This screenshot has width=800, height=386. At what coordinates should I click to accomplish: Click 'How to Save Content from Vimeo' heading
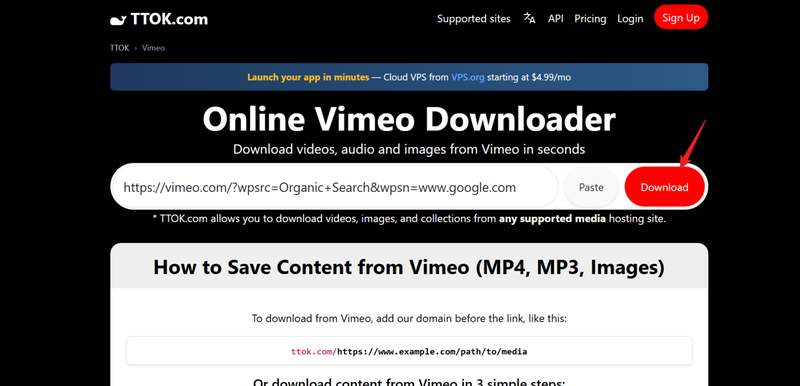coord(409,267)
